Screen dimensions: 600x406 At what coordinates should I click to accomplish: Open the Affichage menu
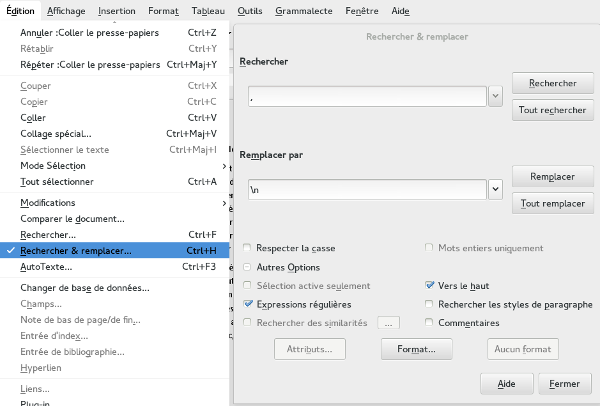(x=66, y=10)
